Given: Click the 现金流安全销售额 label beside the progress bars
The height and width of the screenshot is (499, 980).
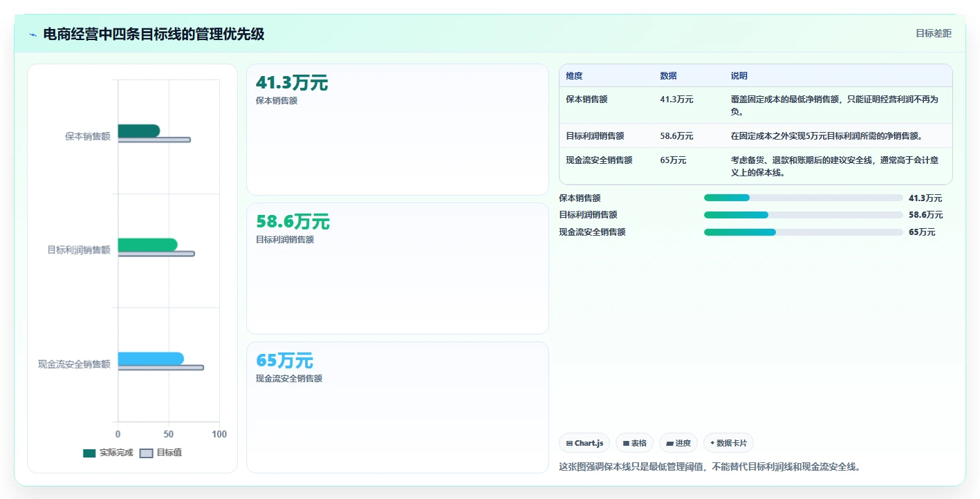Looking at the screenshot, I should (592, 232).
